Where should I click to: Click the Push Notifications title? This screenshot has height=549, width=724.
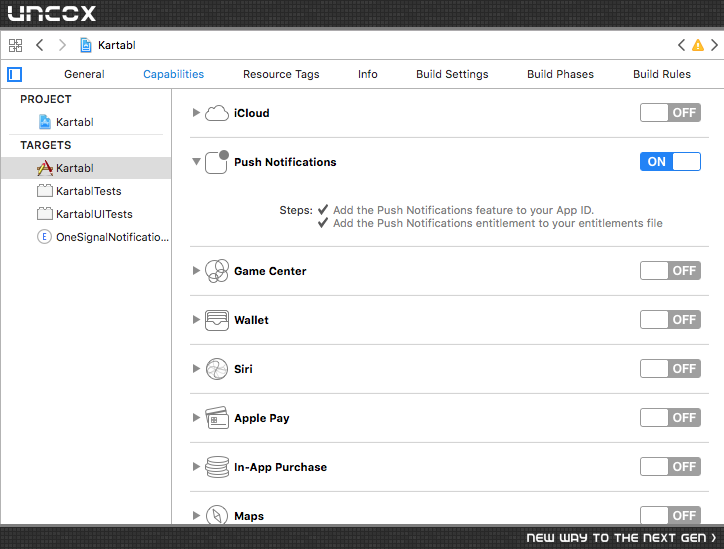(285, 162)
